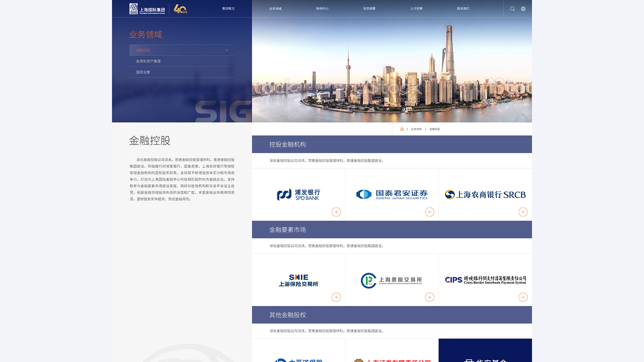644x362 pixels.
Task: Open 业务领域 in top navigation
Action: [x=275, y=8]
